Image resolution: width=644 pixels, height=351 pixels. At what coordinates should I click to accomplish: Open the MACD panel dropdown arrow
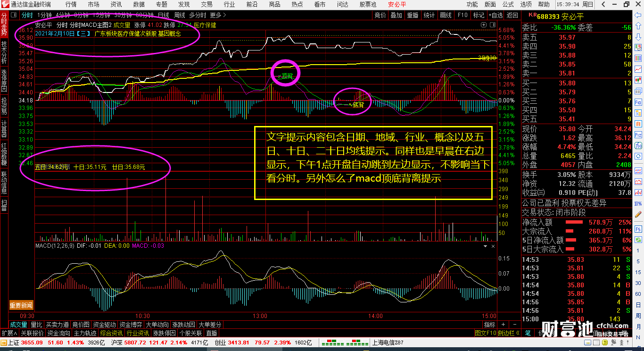tap(485, 246)
